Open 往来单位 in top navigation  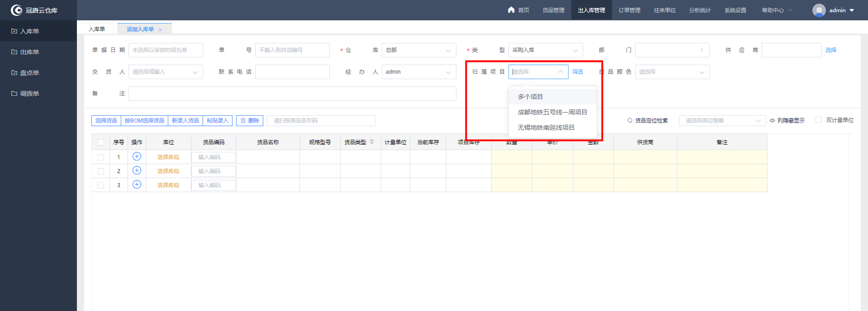664,10
